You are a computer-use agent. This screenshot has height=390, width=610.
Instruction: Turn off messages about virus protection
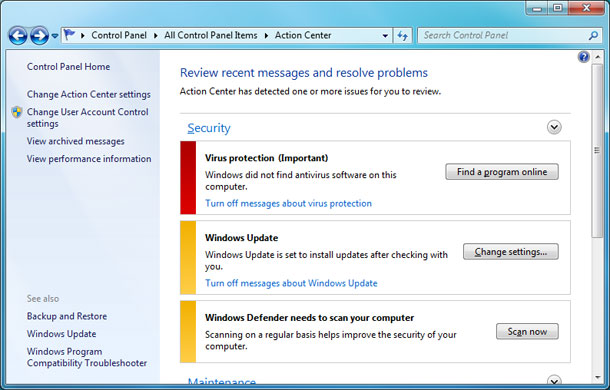[x=288, y=204]
